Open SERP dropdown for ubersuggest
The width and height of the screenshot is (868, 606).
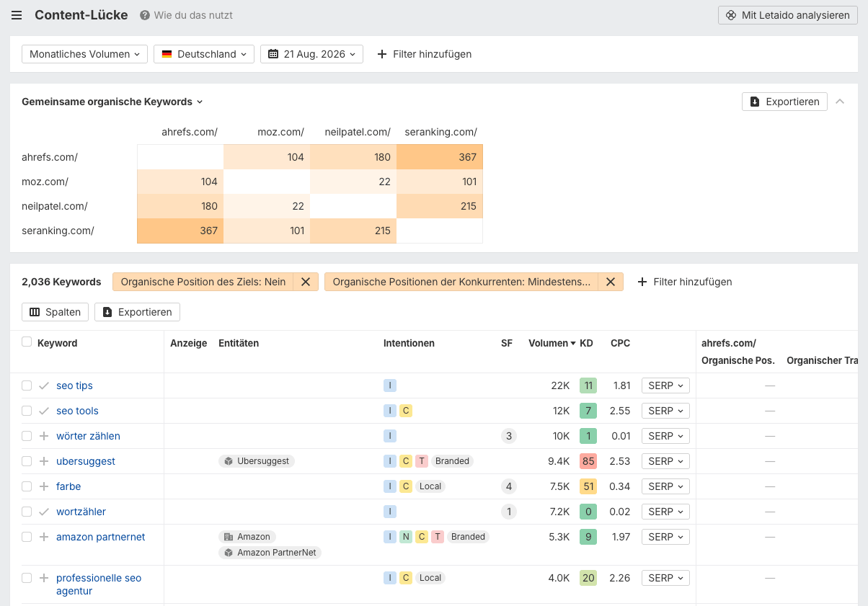[x=665, y=461]
